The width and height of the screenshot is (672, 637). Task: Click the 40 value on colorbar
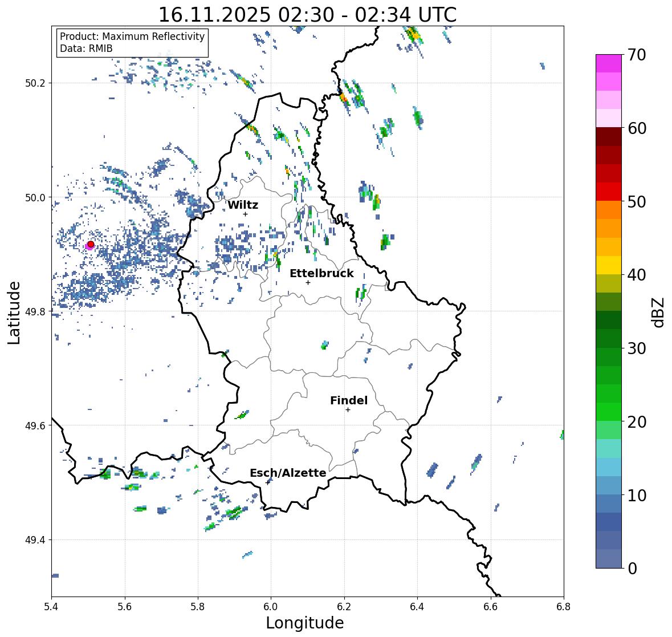(637, 275)
